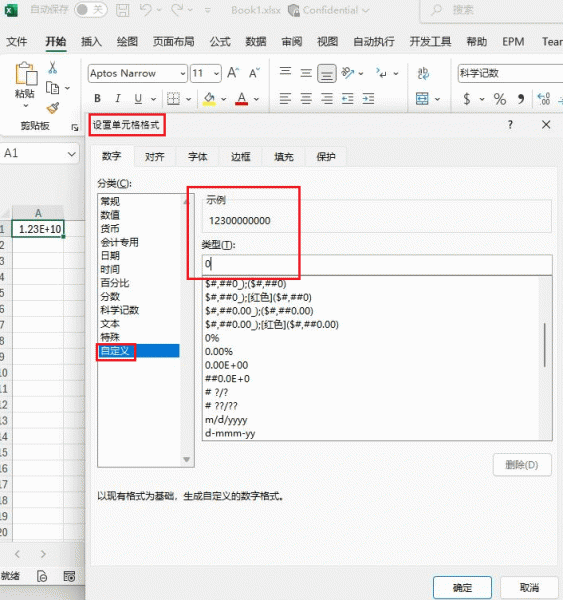This screenshot has width=563, height=600.
Task: Open the Fill dialog tab
Action: pos(284,157)
